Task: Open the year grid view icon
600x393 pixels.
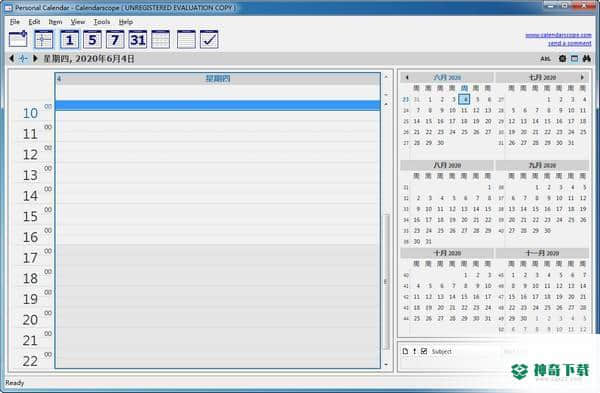Action: 160,39
